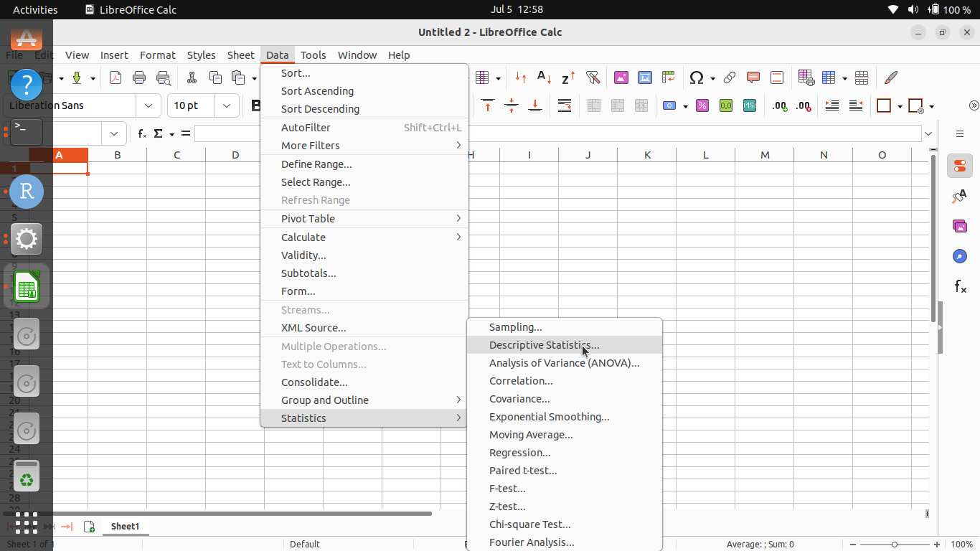Align cell content to bottom
This screenshot has height=551, width=980.
coord(535,105)
